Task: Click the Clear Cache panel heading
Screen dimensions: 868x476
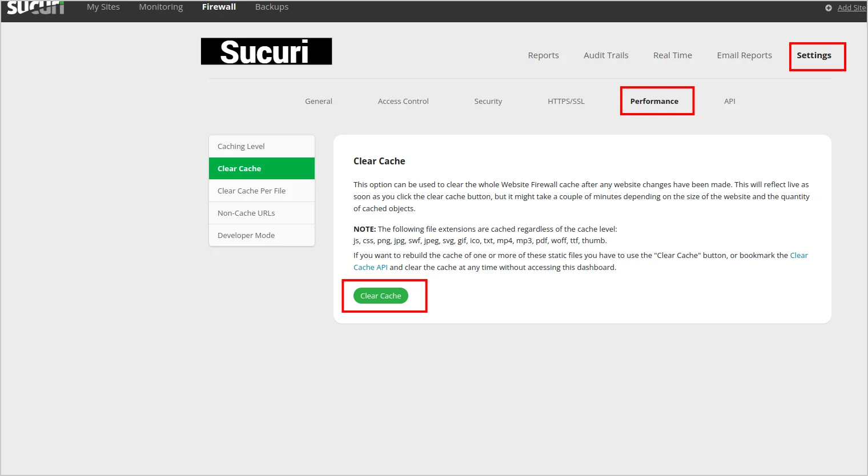Action: (379, 161)
